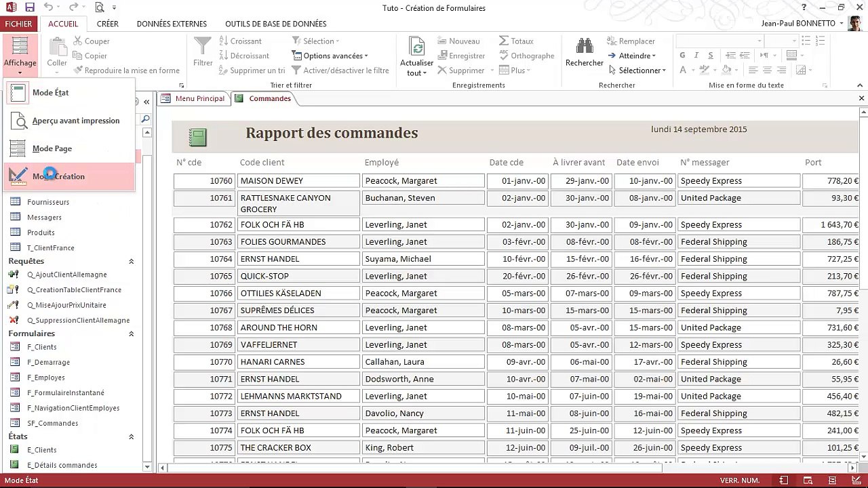Click the Coller paste icon
The height and width of the screenshot is (488, 868).
coord(57,46)
